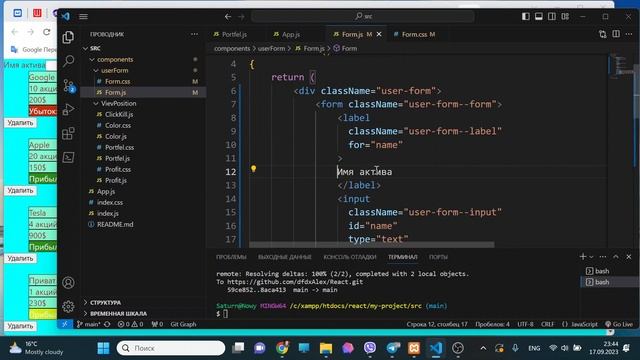Click the Synchronize Changes status icon
This screenshot has height=360, width=640.
pyautogui.click(x=107, y=324)
